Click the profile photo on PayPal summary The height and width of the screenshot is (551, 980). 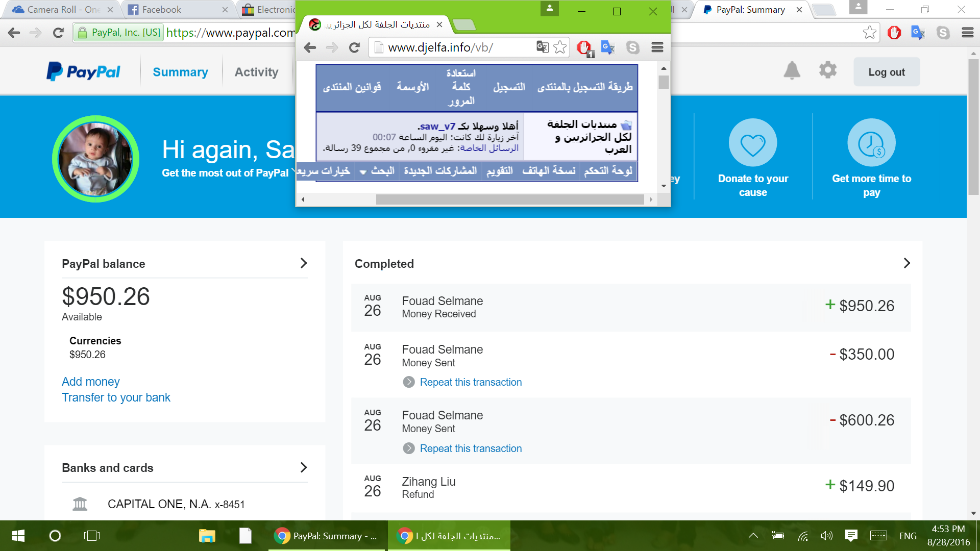95,159
